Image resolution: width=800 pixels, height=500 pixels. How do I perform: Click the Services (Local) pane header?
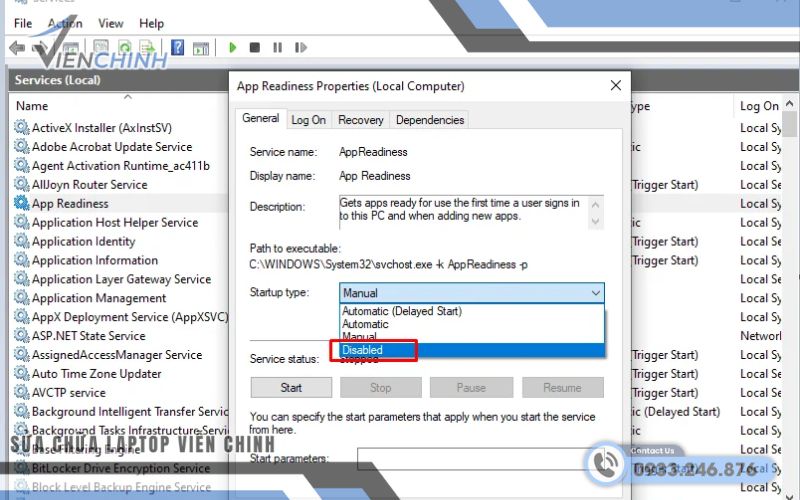coord(58,80)
